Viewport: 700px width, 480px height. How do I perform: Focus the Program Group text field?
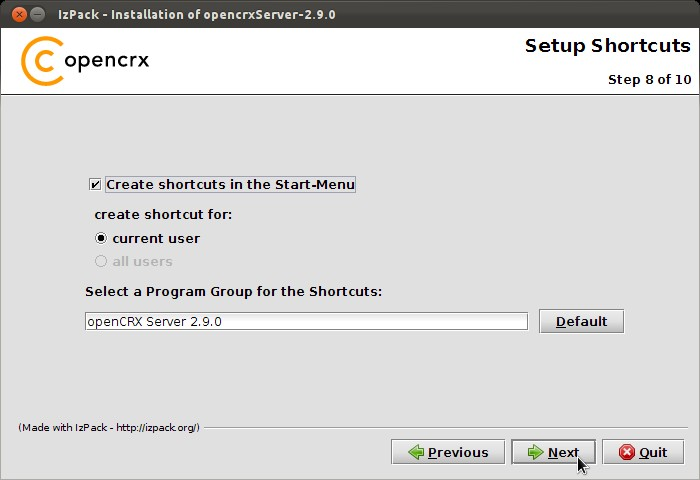(306, 321)
